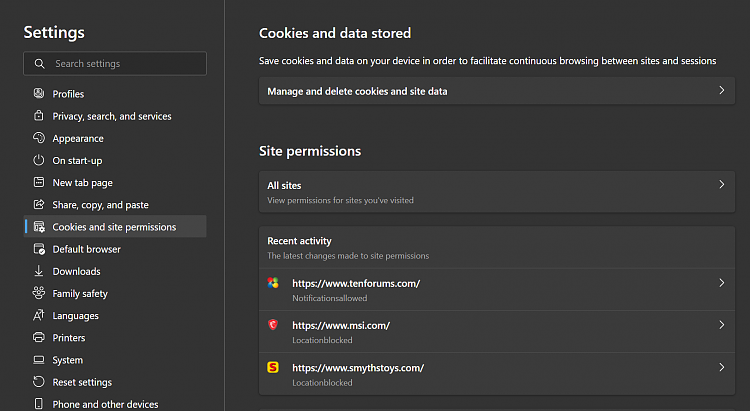Select Share, copy, and paste
The height and width of the screenshot is (411, 750).
(x=115, y=205)
